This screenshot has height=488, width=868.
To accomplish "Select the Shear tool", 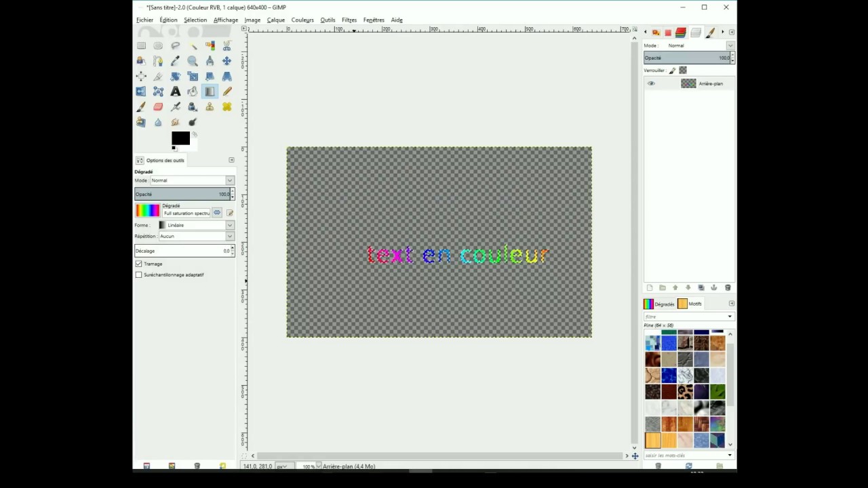I will coord(210,77).
